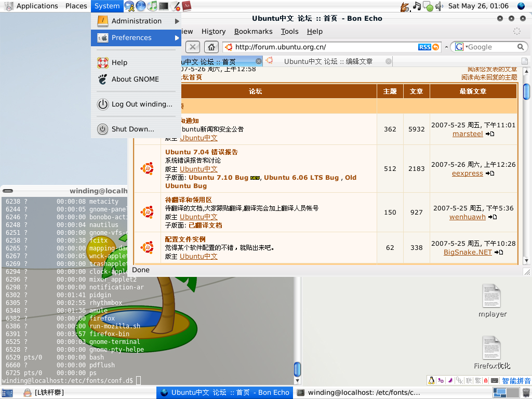Open the Places menu
This screenshot has height=399, width=532.
(76, 6)
